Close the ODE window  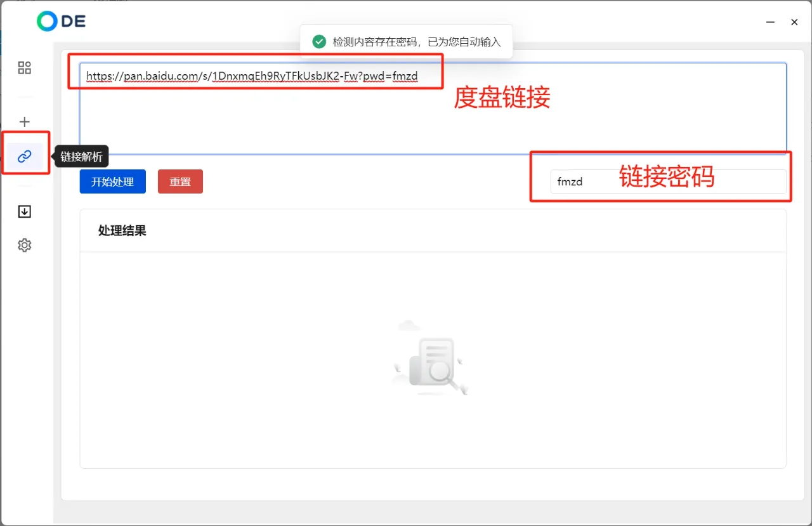tap(794, 22)
